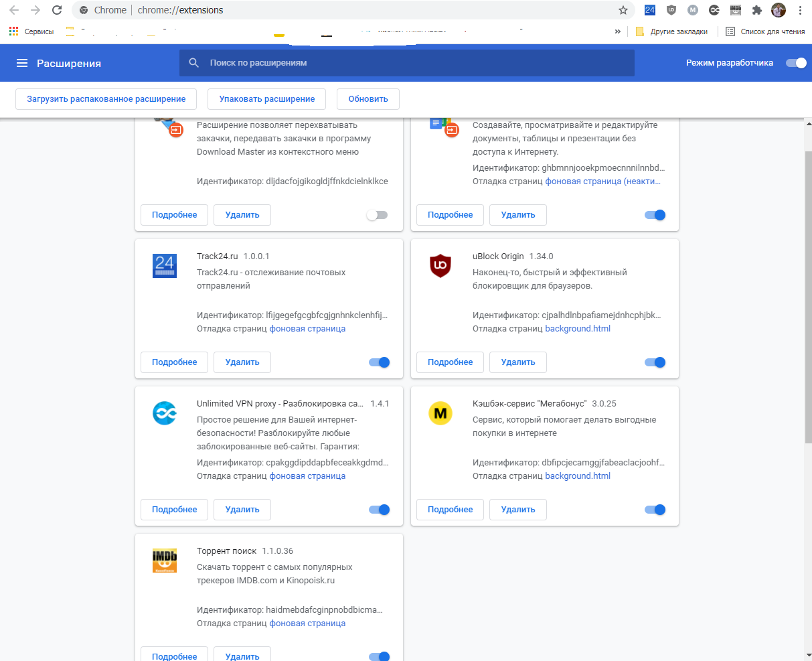Click Загрузить распакованное расширение button
Image resolution: width=812 pixels, height=661 pixels.
click(x=106, y=98)
